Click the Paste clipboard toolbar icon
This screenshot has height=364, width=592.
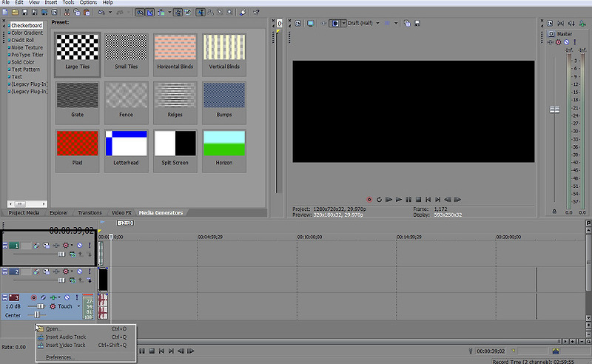tap(87, 13)
